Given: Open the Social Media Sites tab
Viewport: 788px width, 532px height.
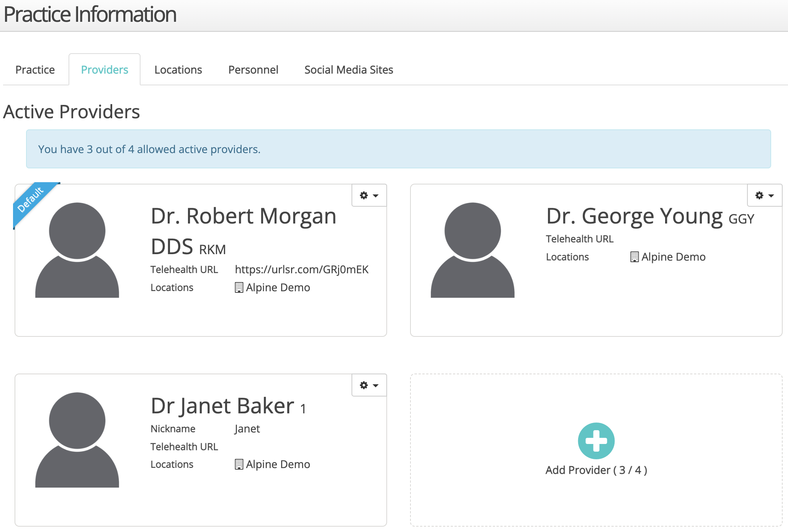Looking at the screenshot, I should [349, 70].
